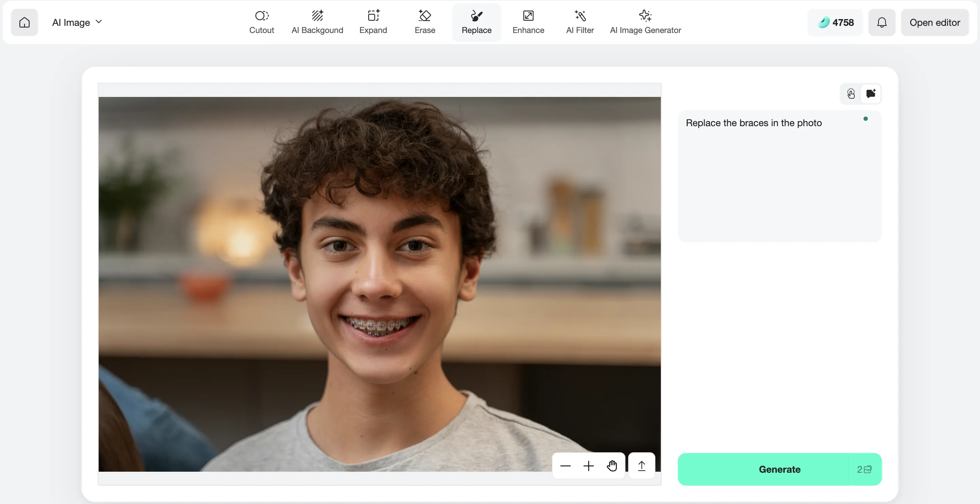
Task: Toggle the AI comment mode
Action: click(x=871, y=94)
